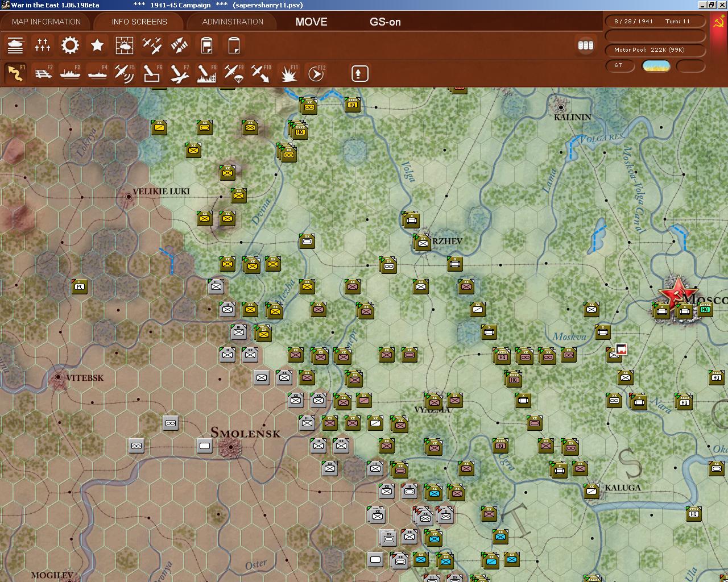Switch to the MAP INFORMATION tab
Viewport: 728px width, 582px height.
pos(46,22)
